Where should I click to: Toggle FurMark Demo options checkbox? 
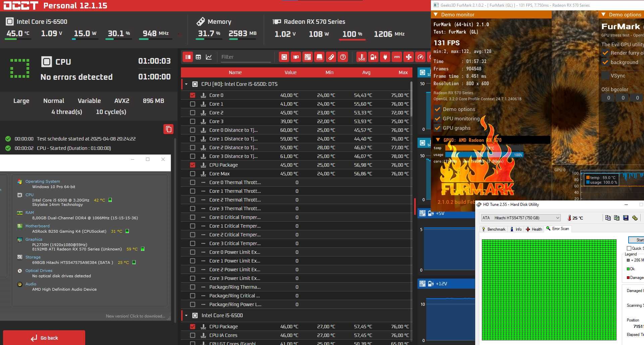pos(438,109)
